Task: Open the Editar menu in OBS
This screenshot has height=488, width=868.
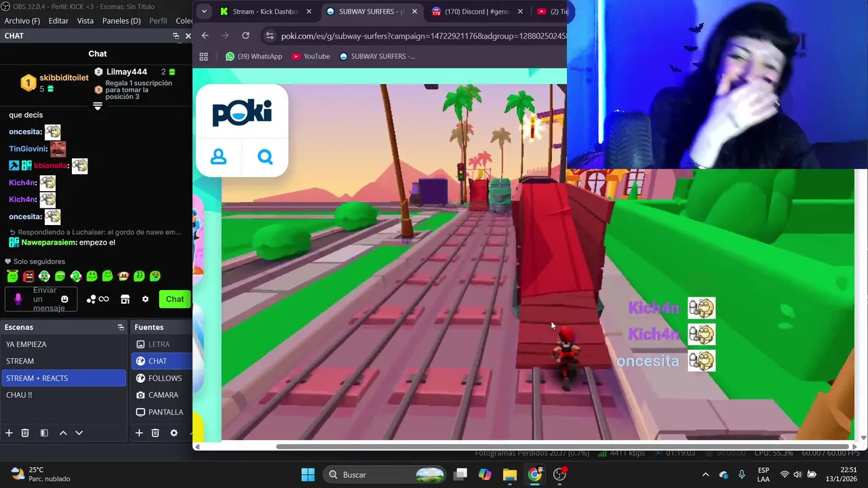Action: 58,21
